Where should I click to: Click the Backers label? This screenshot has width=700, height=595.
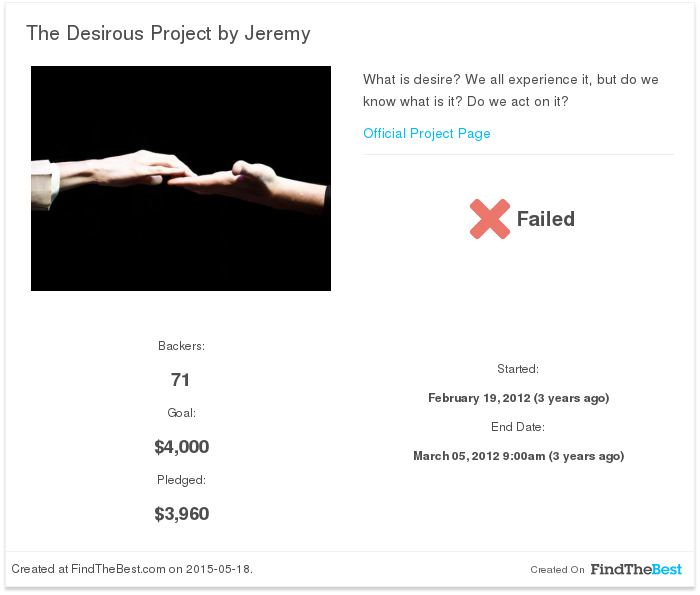coord(181,346)
